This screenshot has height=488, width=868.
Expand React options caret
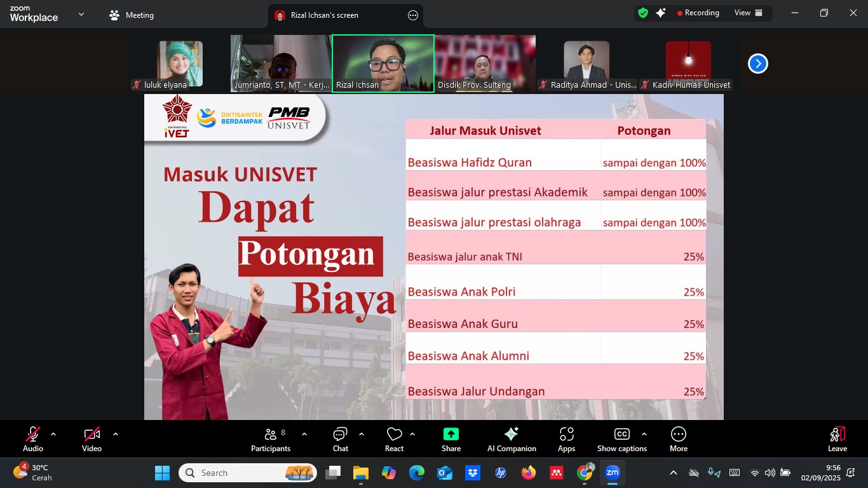tap(412, 434)
